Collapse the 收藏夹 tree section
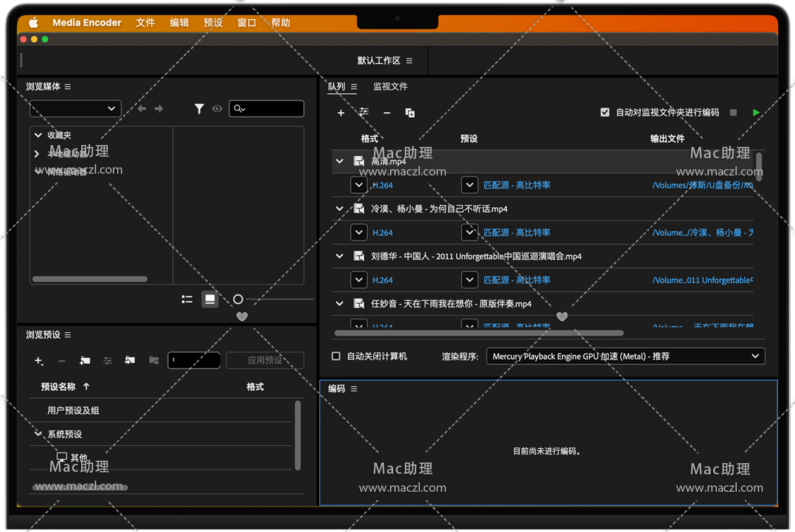The height and width of the screenshot is (532, 795). 38,135
